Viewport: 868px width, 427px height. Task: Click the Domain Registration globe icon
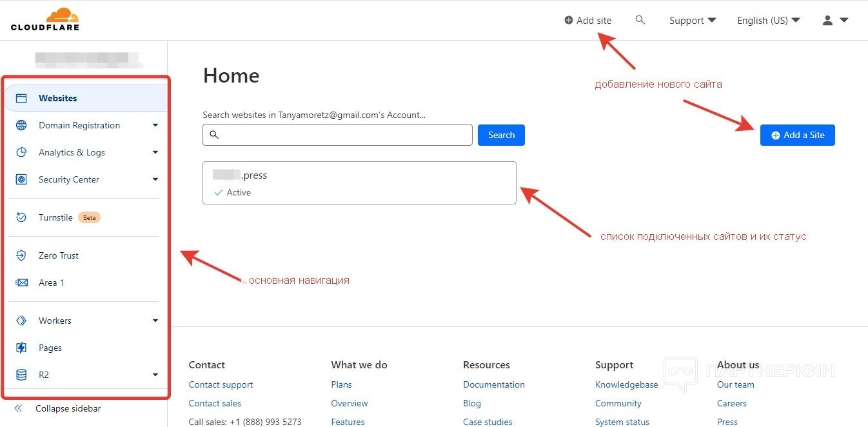21,125
